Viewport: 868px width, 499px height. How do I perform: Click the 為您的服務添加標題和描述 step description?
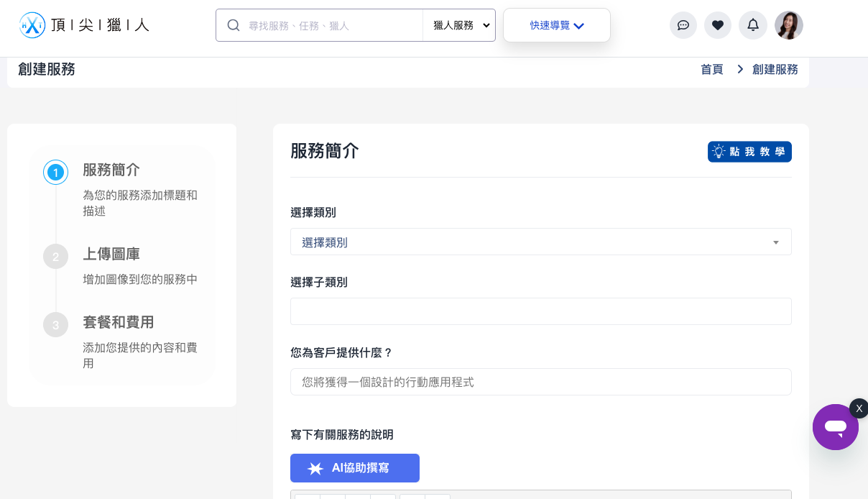pyautogui.click(x=140, y=203)
